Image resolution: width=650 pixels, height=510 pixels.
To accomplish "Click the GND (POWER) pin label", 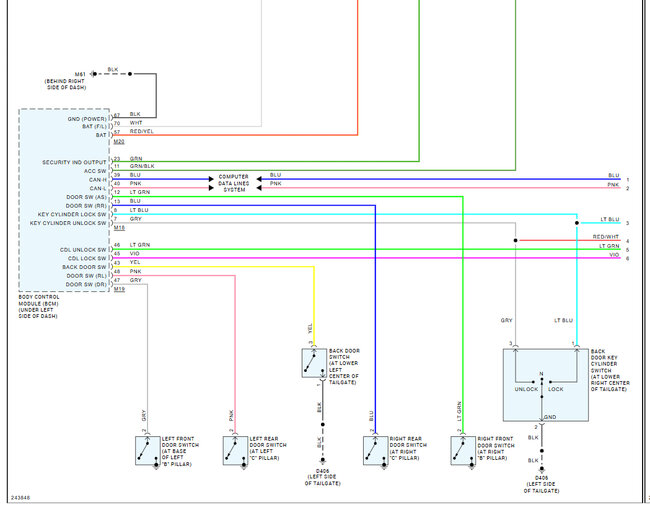I will [x=87, y=119].
